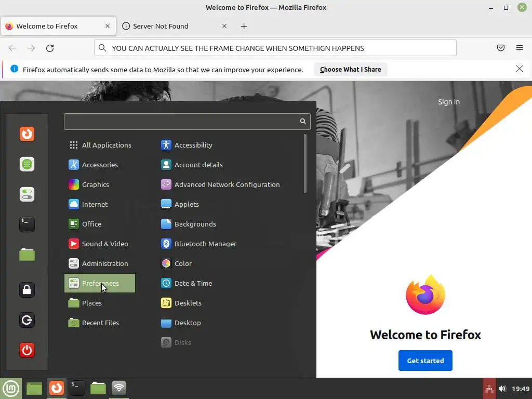The width and height of the screenshot is (532, 399).
Task: Select Sound & Video category
Action: 100,244
